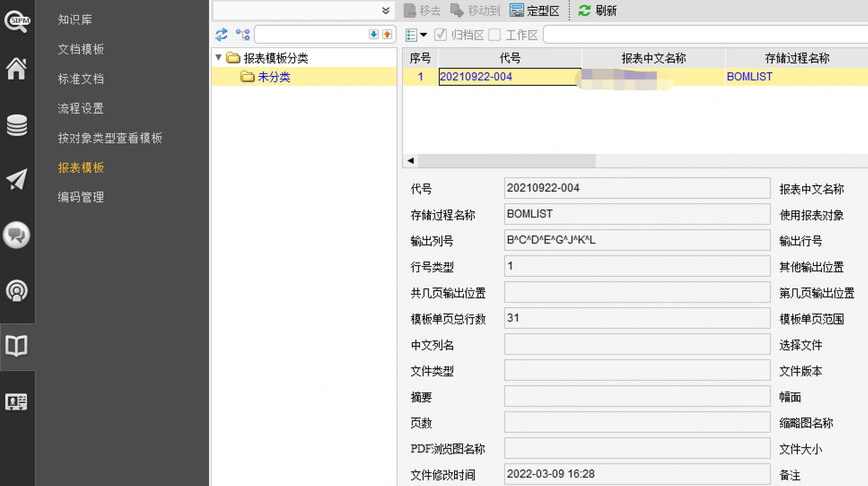Click the 定型区 toolbar button
This screenshot has height=486, width=868.
534,10
